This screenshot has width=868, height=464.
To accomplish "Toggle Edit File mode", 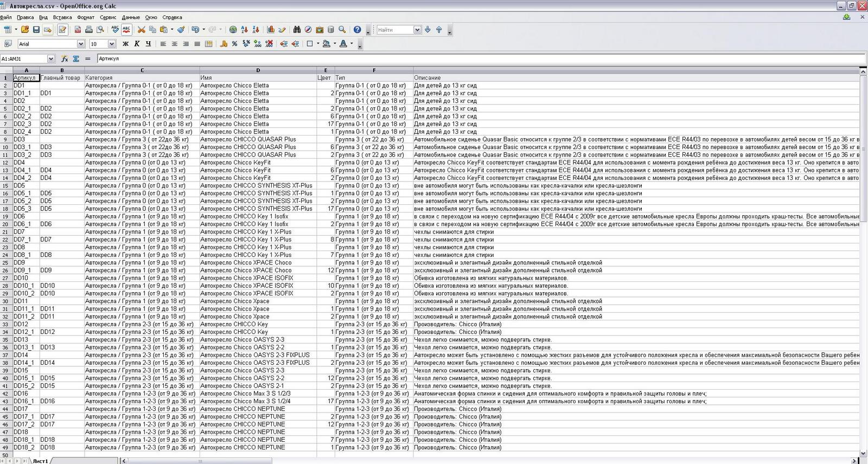I will pyautogui.click(x=62, y=30).
